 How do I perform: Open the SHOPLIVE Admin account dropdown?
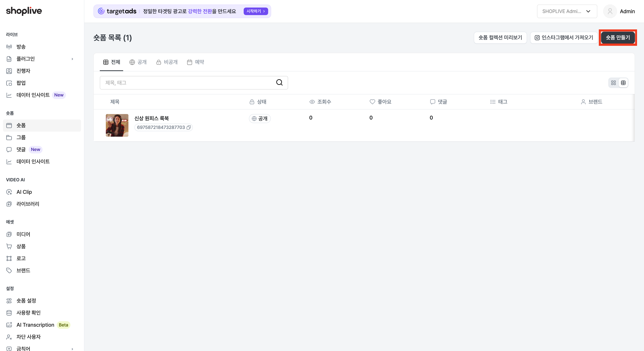(x=567, y=11)
